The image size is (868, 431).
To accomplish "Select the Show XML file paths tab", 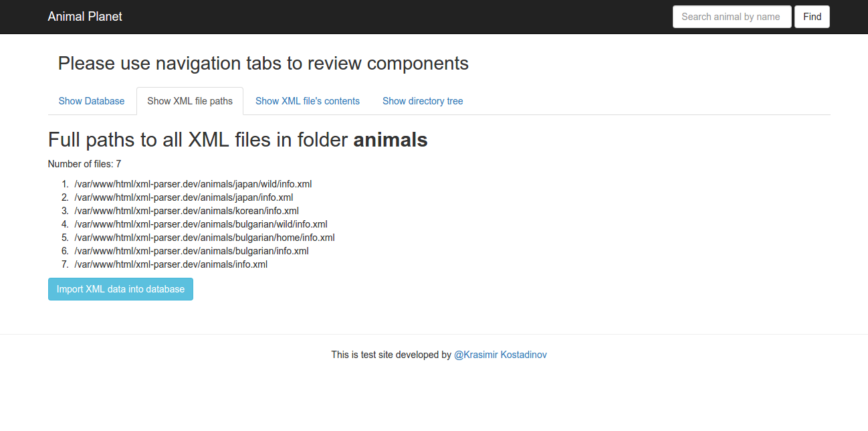I will pyautogui.click(x=190, y=101).
